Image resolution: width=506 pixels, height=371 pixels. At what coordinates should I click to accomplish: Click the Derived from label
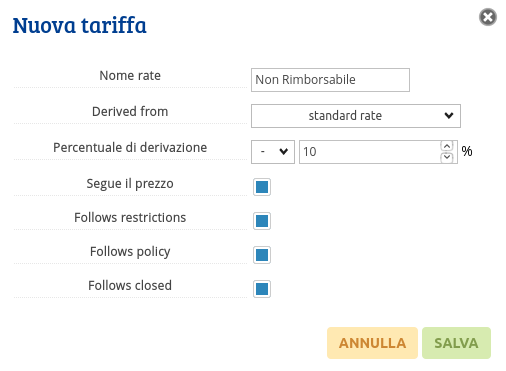click(130, 112)
